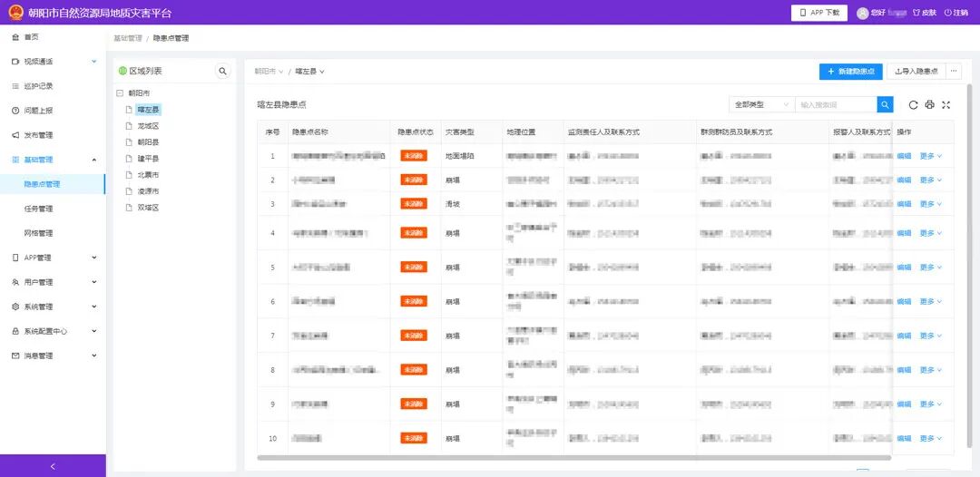Click the 导入隐患点 button
This screenshot has width=980, height=477.
[916, 71]
